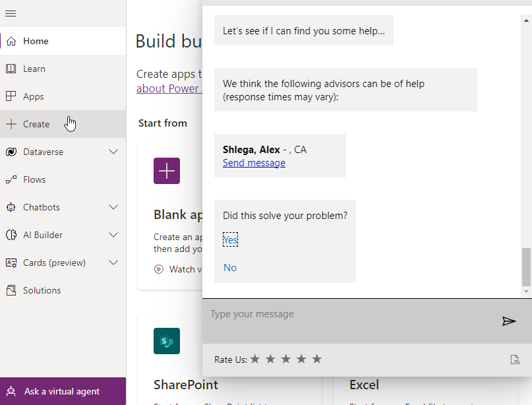Expand the Dataverse section chevron
The image size is (532, 405).
[x=113, y=152]
